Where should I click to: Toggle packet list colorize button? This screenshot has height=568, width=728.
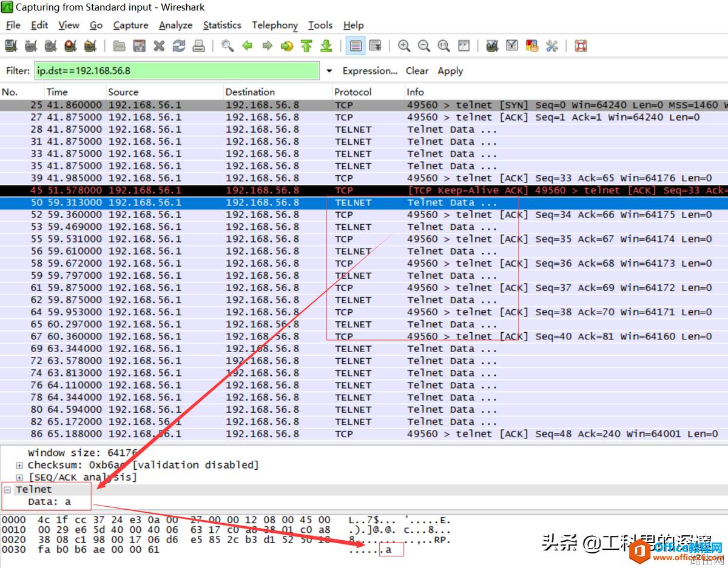pos(356,46)
